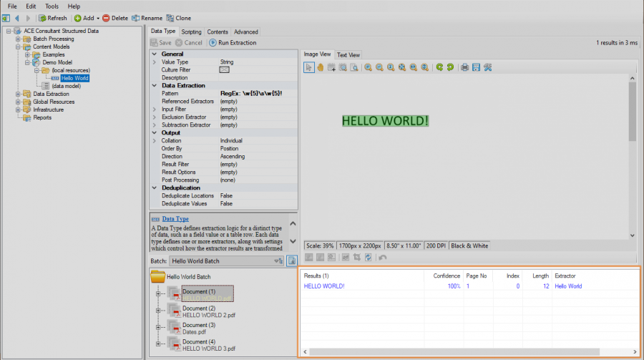
Task: Rotate the image with green arrow icon
Action: (439, 67)
